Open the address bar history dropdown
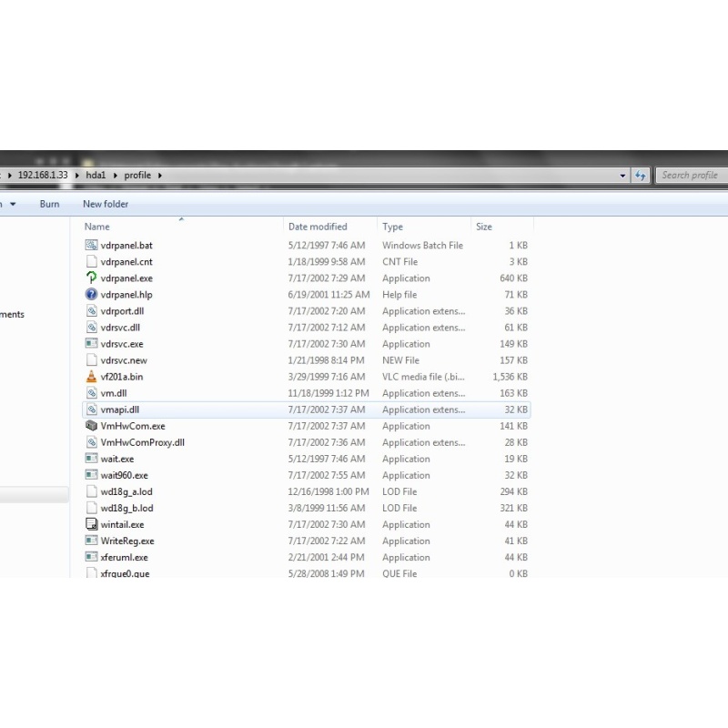Viewport: 728px width, 728px height. click(622, 176)
